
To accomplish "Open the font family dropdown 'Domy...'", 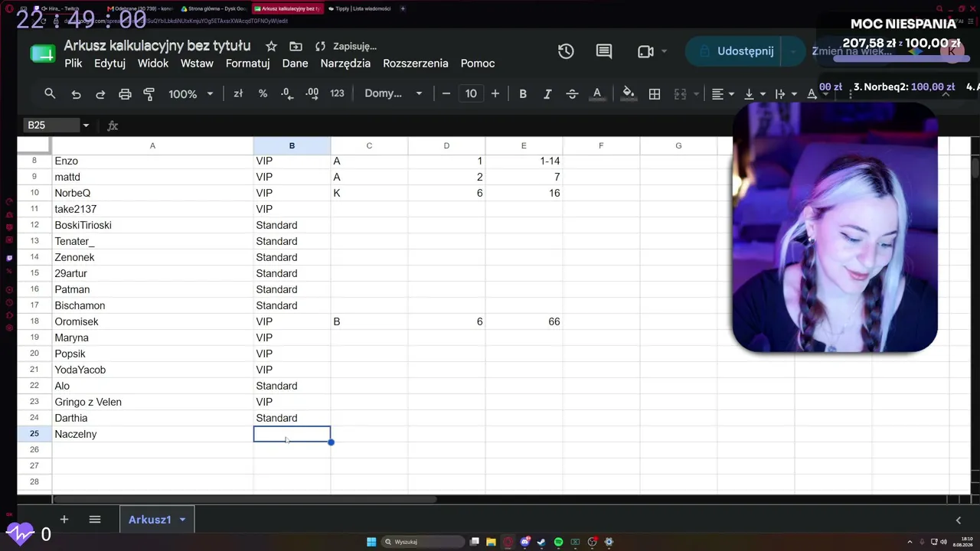I will tap(394, 93).
